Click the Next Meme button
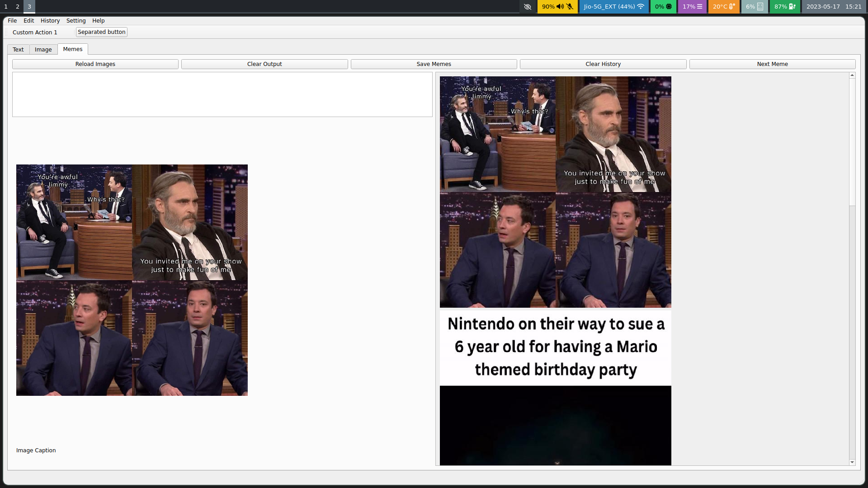Viewport: 868px width, 488px height. pos(772,64)
